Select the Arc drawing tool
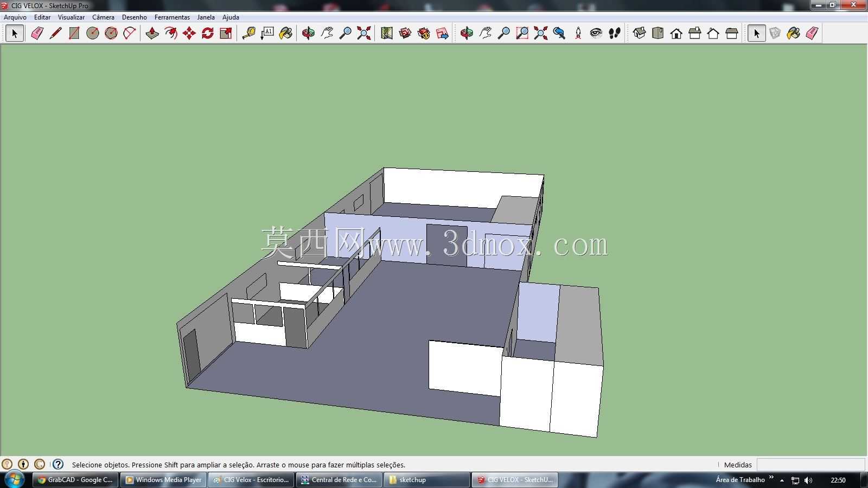Viewport: 868px width, 488px height. point(129,33)
